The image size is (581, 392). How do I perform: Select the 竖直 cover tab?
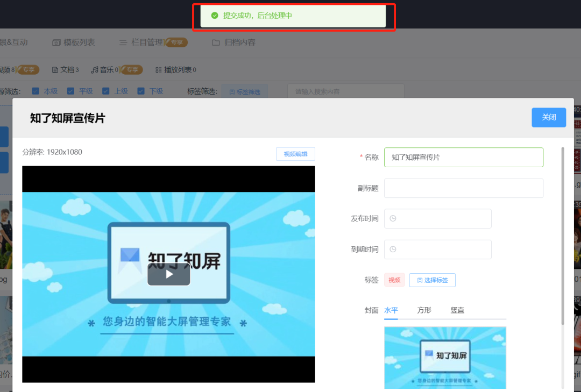click(x=457, y=310)
